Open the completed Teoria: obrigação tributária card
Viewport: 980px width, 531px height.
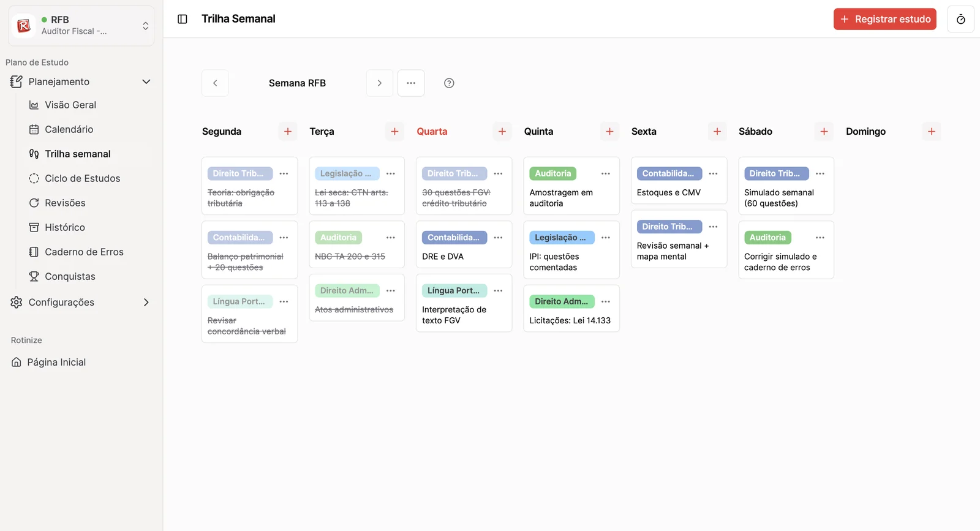[249, 186]
